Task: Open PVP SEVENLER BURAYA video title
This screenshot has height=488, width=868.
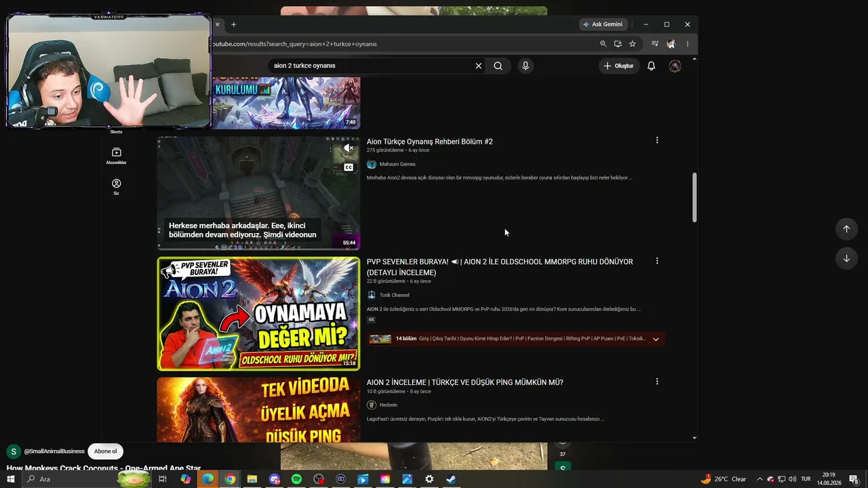Action: point(500,267)
